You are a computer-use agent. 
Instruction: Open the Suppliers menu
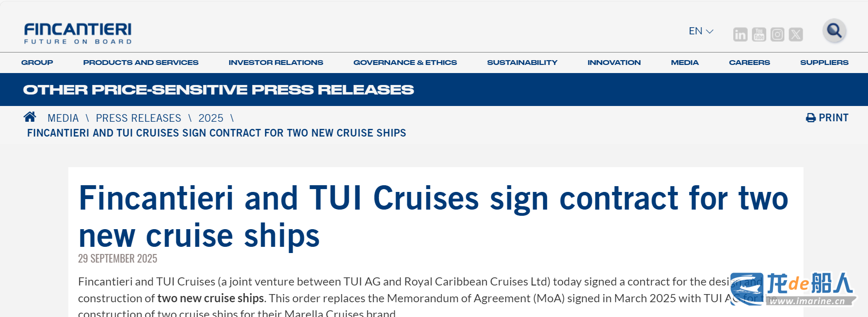point(824,63)
